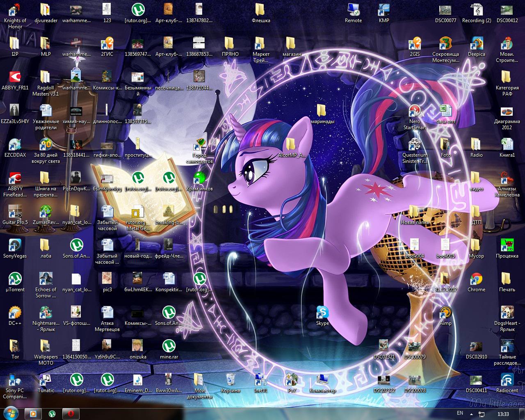This screenshot has height=420, width=525.
Task: Select the Мусор folder
Action: (x=477, y=249)
